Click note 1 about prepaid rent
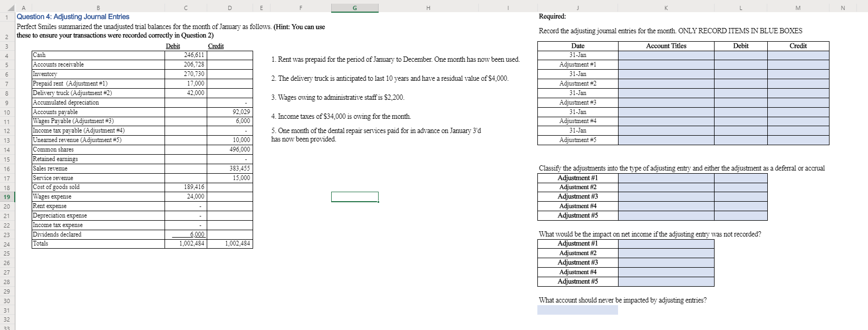 (396, 60)
